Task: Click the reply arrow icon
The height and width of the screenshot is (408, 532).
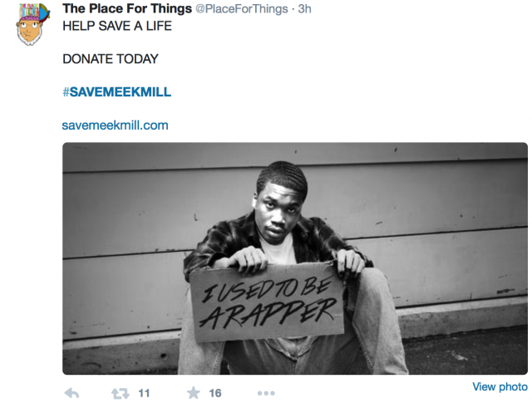Action: 71,393
